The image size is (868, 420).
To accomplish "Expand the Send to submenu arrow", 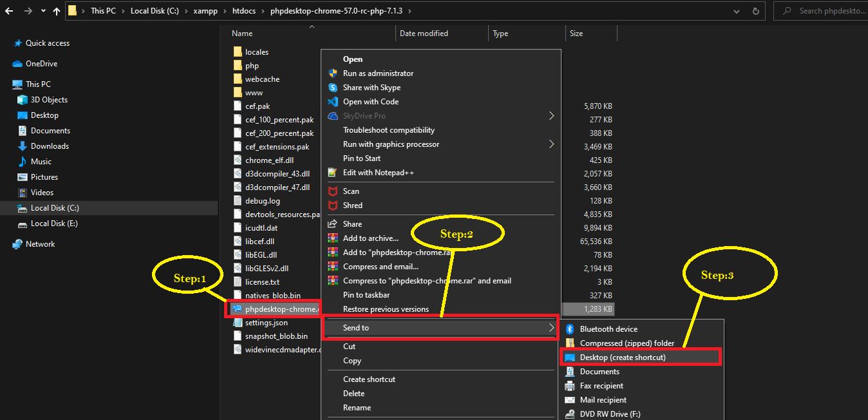I will 551,328.
